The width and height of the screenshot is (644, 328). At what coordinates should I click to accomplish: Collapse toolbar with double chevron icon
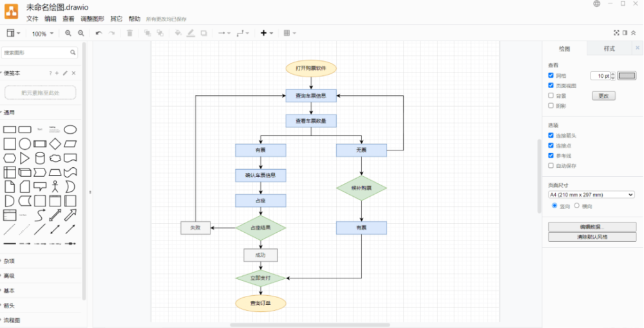(634, 33)
